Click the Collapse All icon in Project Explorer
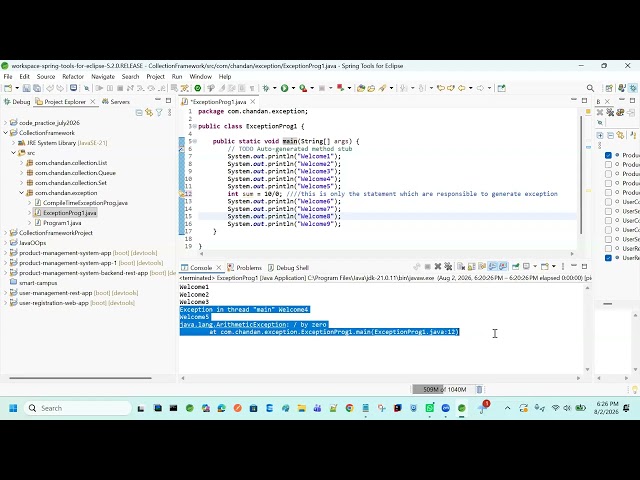 139,112
